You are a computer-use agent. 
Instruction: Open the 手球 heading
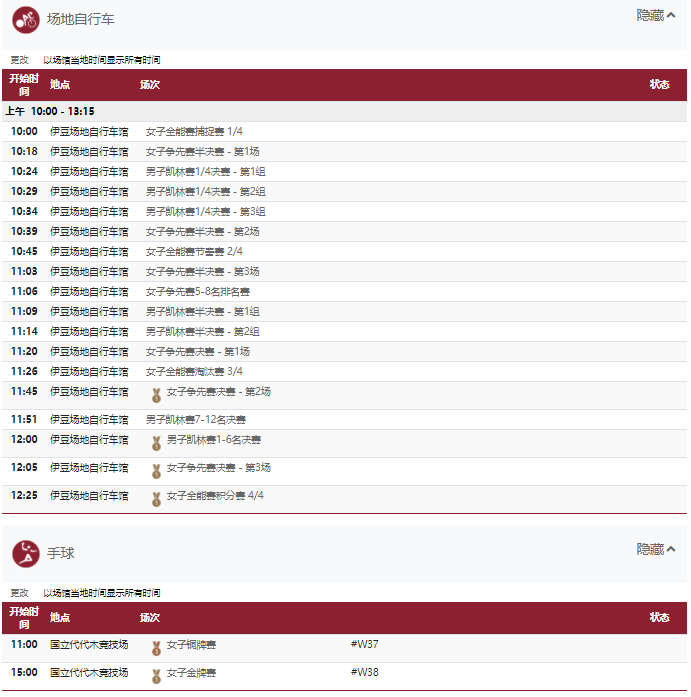coord(61,553)
